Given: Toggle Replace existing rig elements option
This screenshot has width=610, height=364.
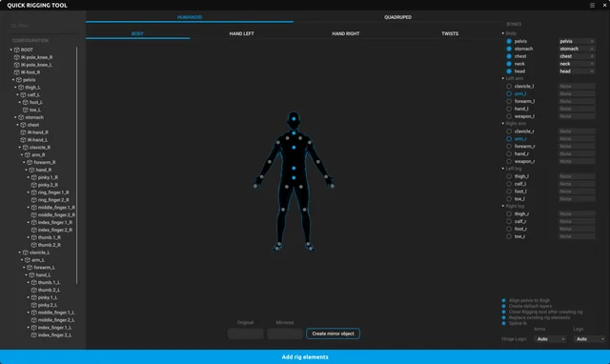Looking at the screenshot, I should click(x=504, y=317).
